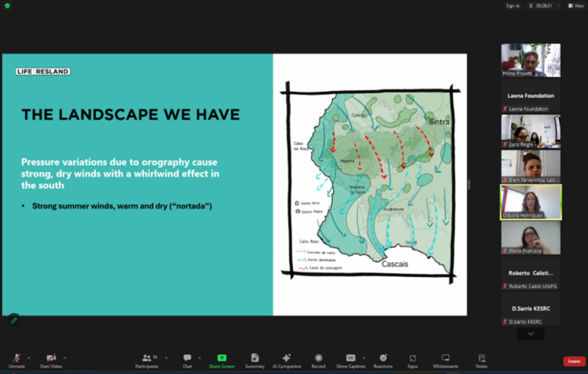Click the Cascais label on the map
Viewport: 588px width, 374px height.
tap(395, 264)
